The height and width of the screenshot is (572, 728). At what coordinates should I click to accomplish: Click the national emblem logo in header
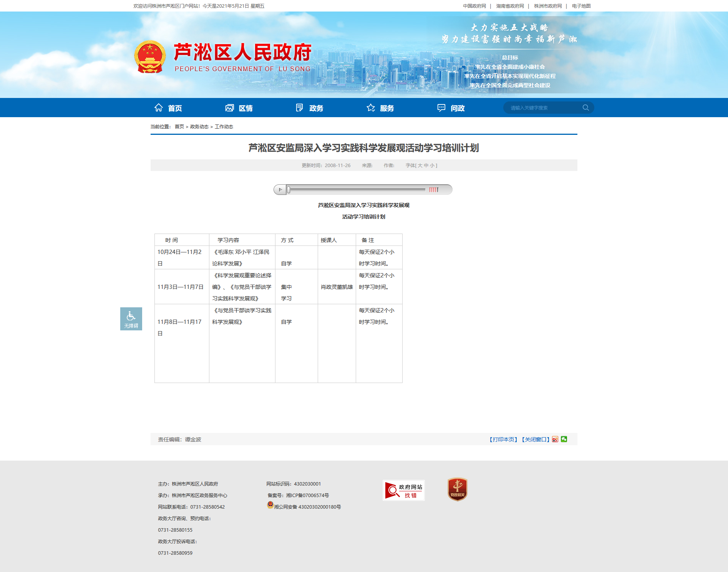(x=150, y=57)
